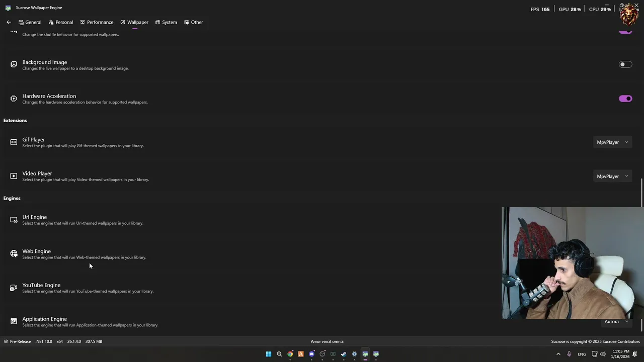Image resolution: width=644 pixels, height=362 pixels.
Task: Switch to the System tab
Action: [x=166, y=22]
